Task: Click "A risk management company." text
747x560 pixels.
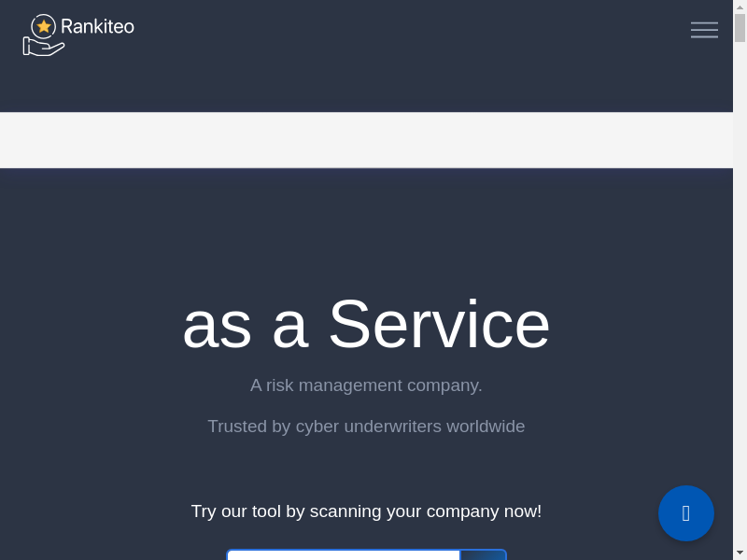Action: [x=366, y=385]
